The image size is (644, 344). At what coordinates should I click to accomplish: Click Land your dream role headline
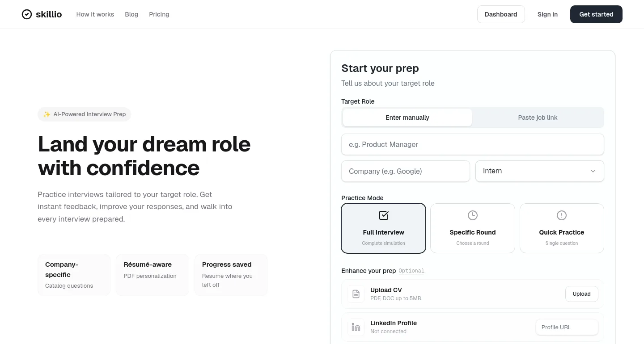pos(144,156)
